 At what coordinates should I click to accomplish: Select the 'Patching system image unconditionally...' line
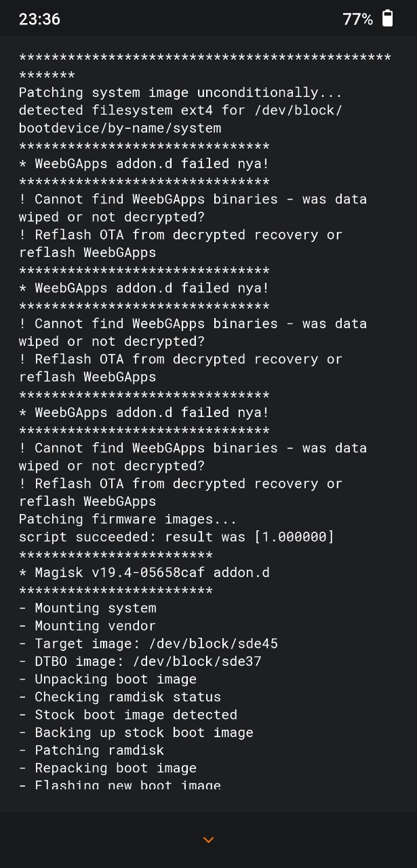click(x=180, y=92)
